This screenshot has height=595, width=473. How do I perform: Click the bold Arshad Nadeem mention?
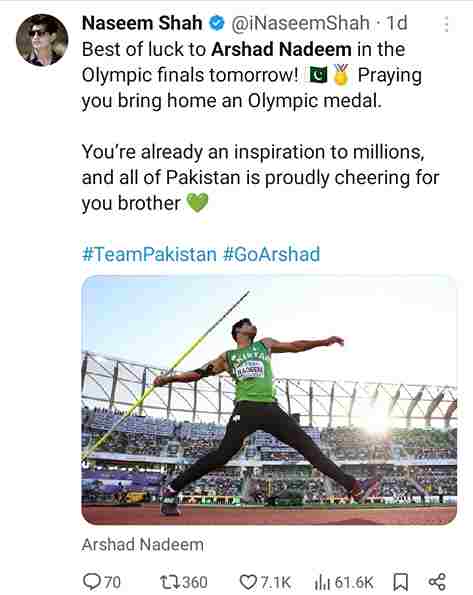(281, 49)
